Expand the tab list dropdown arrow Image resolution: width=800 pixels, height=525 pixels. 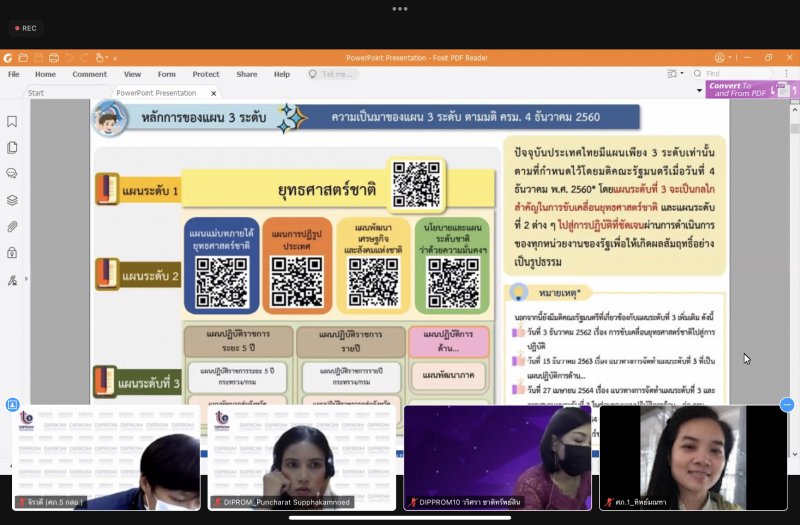pyautogui.click(x=699, y=90)
